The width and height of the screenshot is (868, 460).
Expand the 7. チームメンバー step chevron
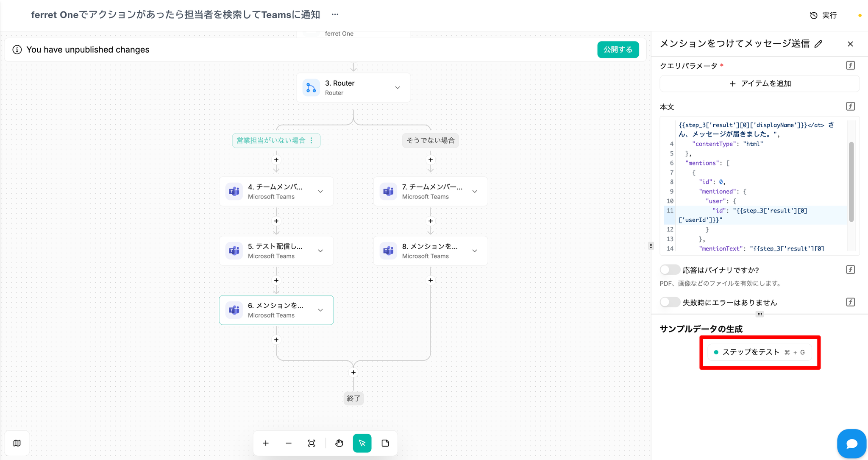(475, 191)
